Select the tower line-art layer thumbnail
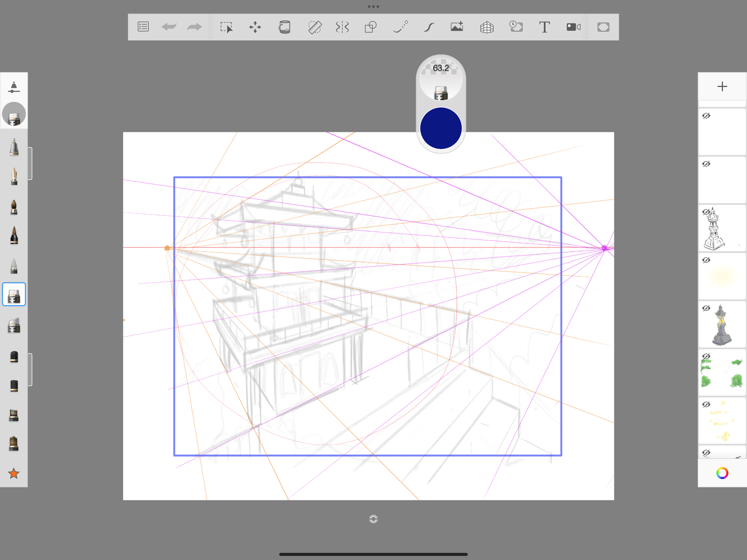The width and height of the screenshot is (747, 560). click(722, 228)
